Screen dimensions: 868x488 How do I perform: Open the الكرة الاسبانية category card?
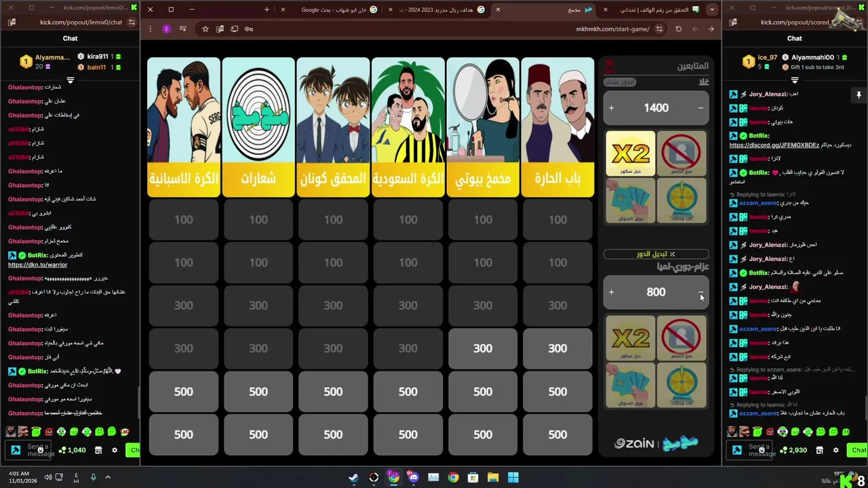184,127
